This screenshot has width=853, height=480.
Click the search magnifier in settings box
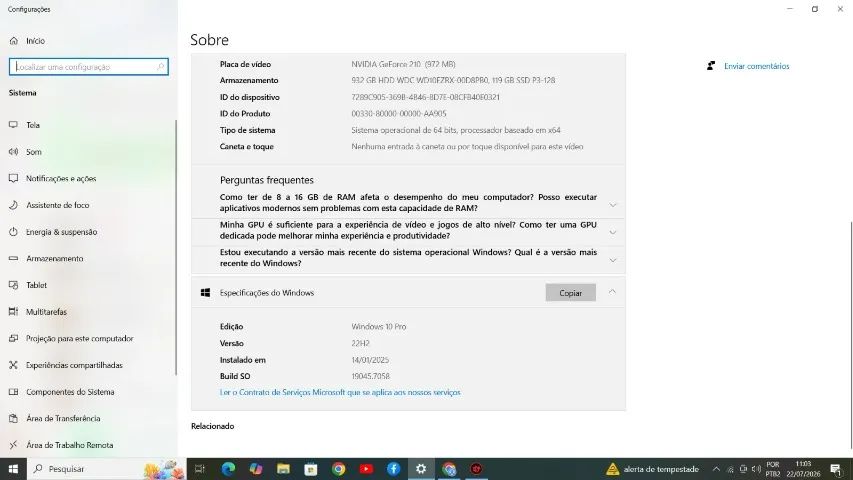160,67
